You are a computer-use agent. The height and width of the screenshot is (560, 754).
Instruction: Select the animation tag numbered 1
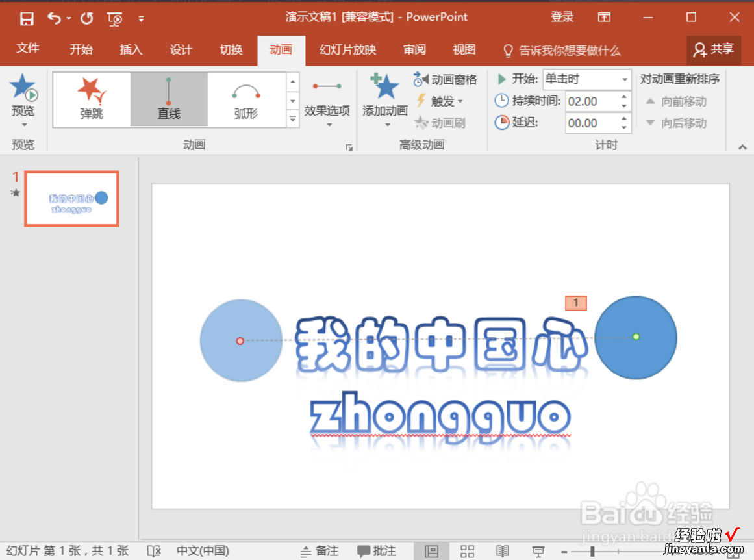575,303
